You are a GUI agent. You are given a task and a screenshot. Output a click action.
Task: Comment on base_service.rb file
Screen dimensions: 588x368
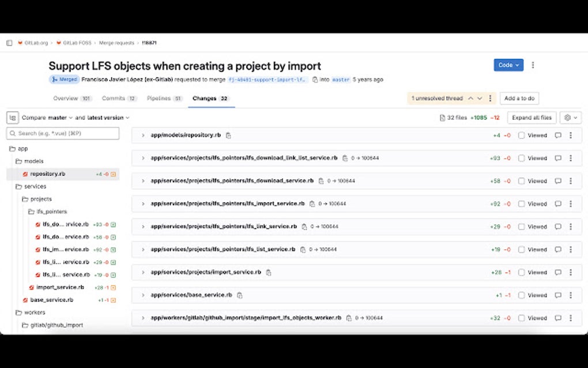pos(557,295)
